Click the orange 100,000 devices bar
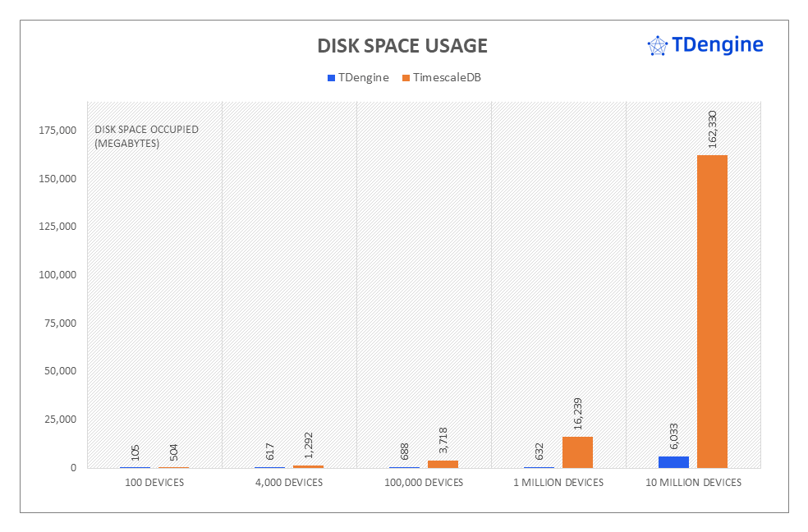 click(x=443, y=464)
